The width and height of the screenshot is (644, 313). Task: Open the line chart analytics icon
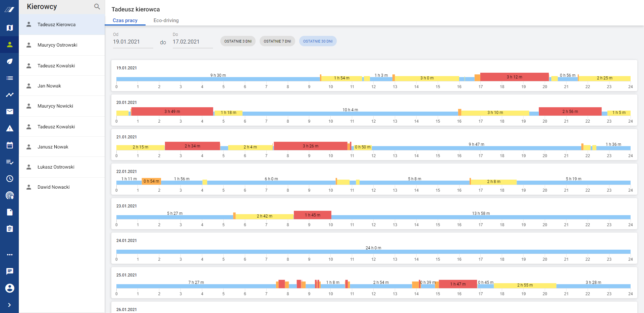[x=10, y=95]
